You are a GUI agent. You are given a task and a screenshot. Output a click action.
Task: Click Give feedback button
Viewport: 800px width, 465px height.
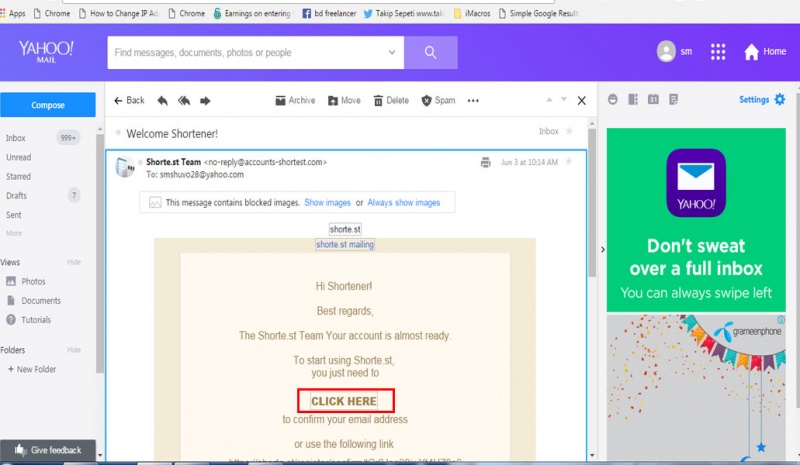point(48,450)
